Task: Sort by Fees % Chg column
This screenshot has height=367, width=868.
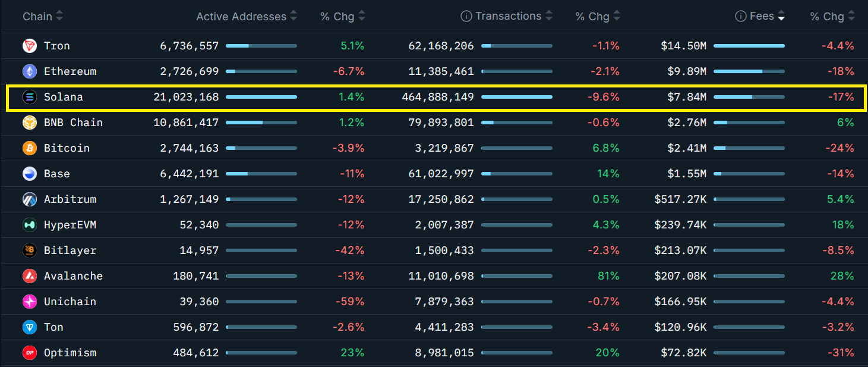Action: pyautogui.click(x=851, y=17)
